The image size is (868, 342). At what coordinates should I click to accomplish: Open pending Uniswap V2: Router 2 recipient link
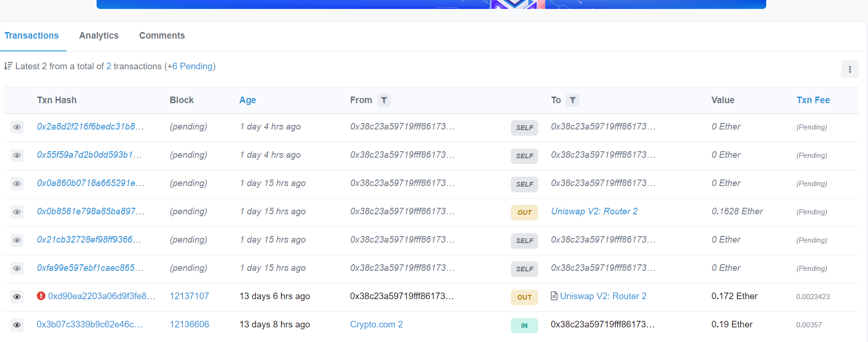(x=594, y=212)
